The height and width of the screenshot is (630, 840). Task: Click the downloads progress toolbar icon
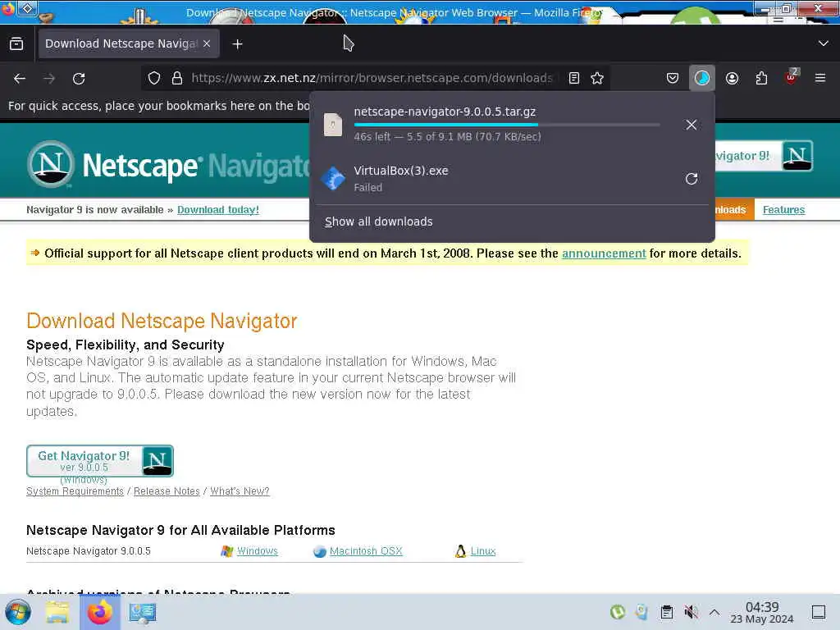pyautogui.click(x=702, y=78)
